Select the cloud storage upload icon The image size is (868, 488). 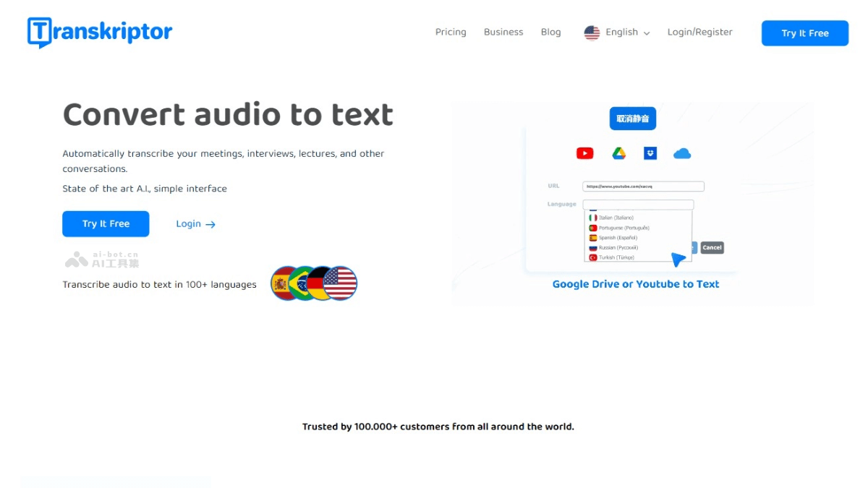[681, 153]
